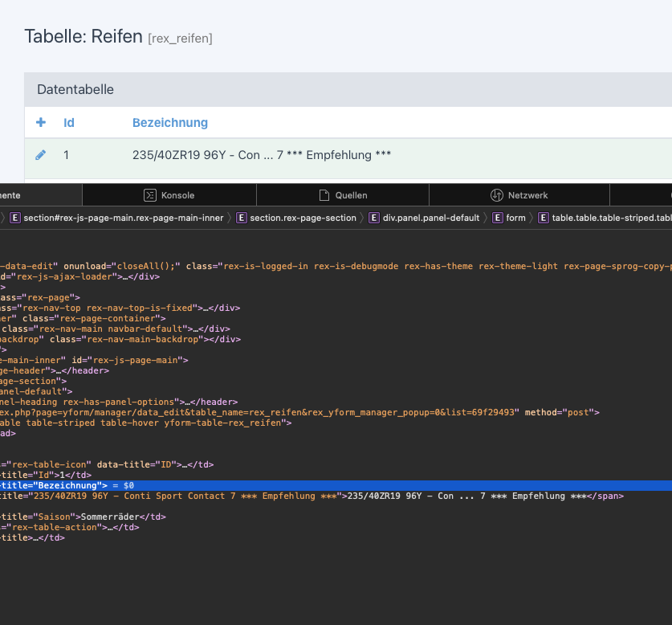
Task: Select the rex-page-container DOM line
Action: [x=83, y=318]
